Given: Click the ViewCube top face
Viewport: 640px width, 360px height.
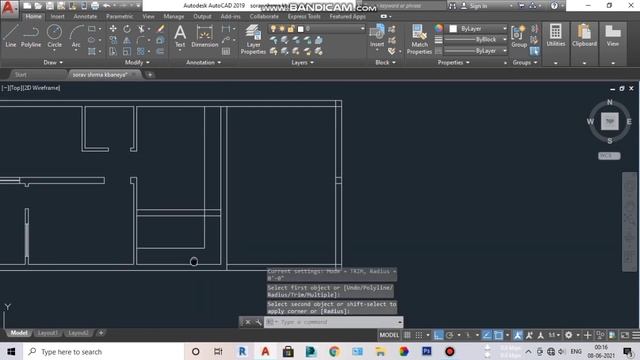Looking at the screenshot, I should (609, 121).
